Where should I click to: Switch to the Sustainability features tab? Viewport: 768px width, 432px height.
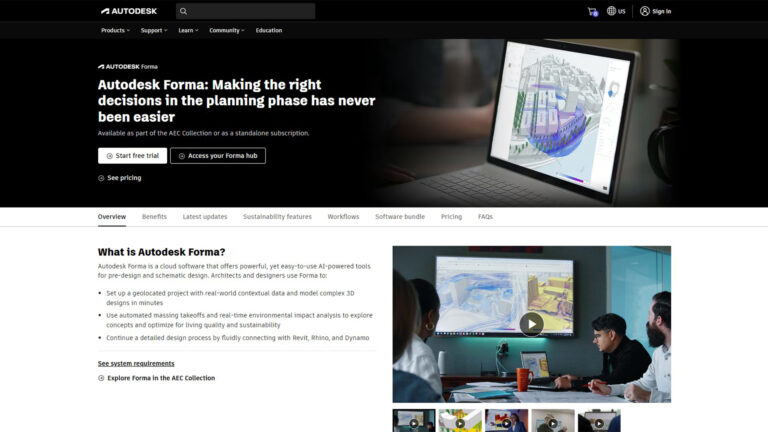click(277, 216)
